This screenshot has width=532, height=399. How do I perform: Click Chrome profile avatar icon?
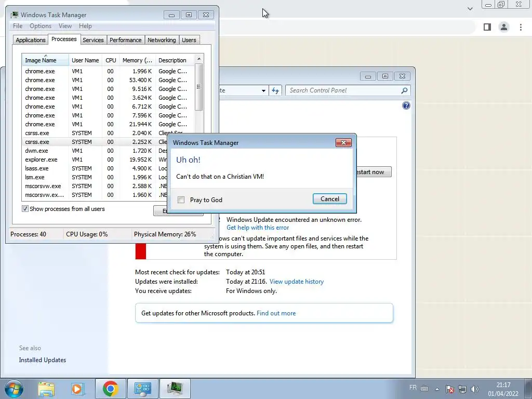[504, 27]
